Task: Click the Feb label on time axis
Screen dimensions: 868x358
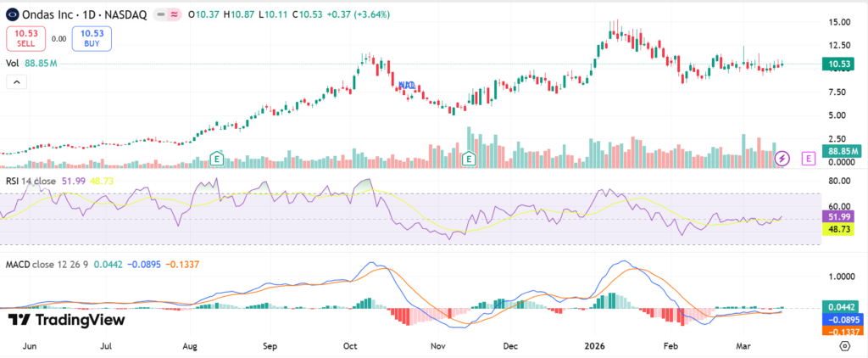Action: [x=670, y=346]
